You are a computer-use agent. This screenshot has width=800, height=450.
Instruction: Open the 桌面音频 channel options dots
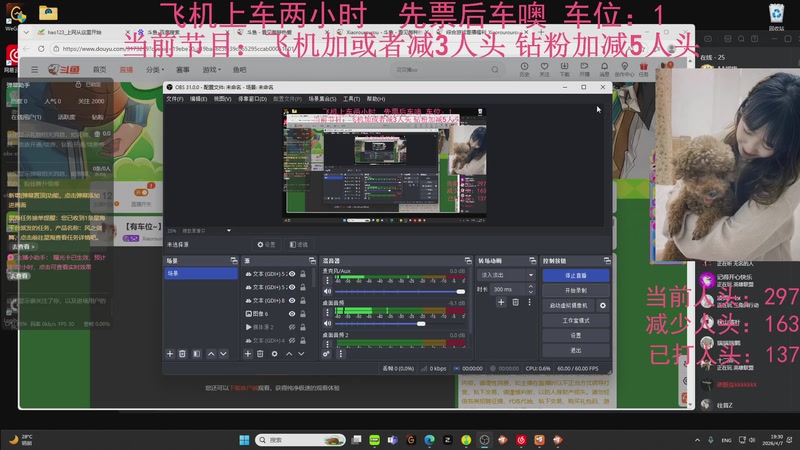[x=328, y=312]
